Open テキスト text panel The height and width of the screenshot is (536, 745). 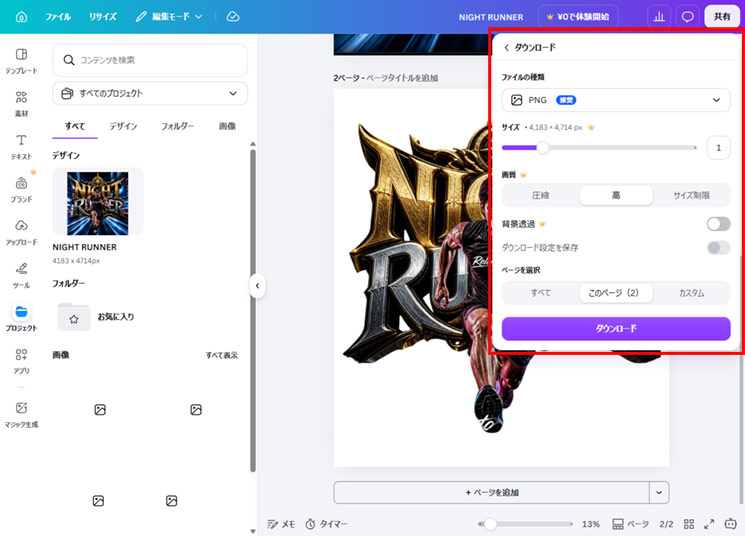pos(21,147)
